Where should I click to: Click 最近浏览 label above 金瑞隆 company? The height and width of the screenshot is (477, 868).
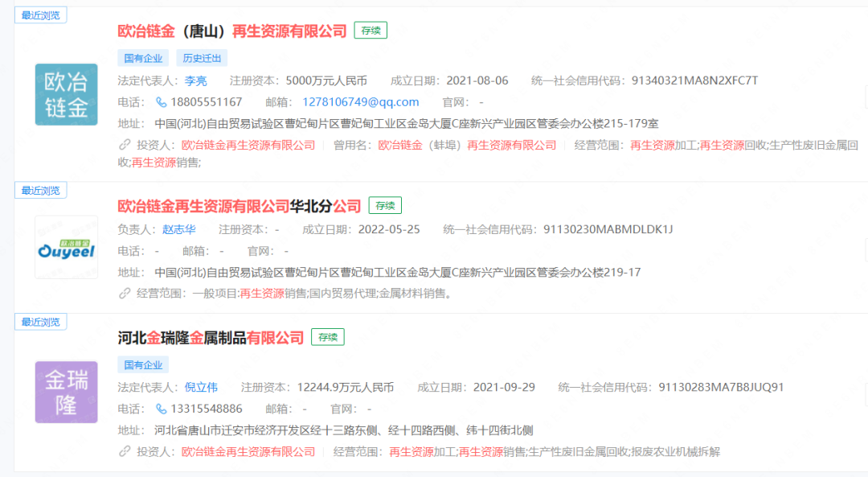coord(40,321)
